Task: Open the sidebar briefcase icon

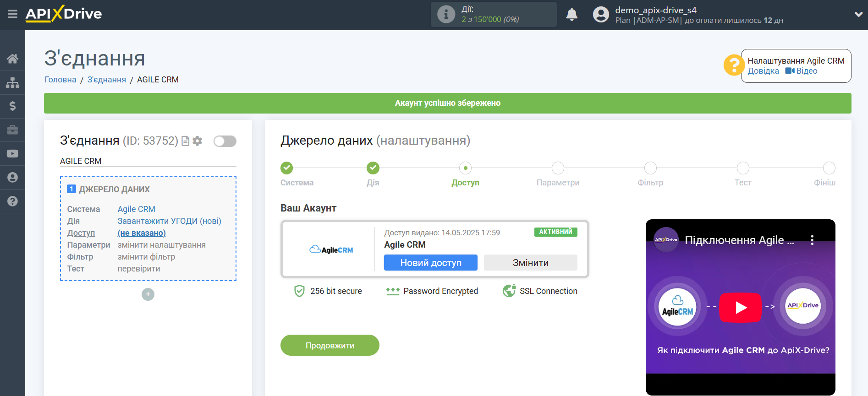Action: click(12, 130)
